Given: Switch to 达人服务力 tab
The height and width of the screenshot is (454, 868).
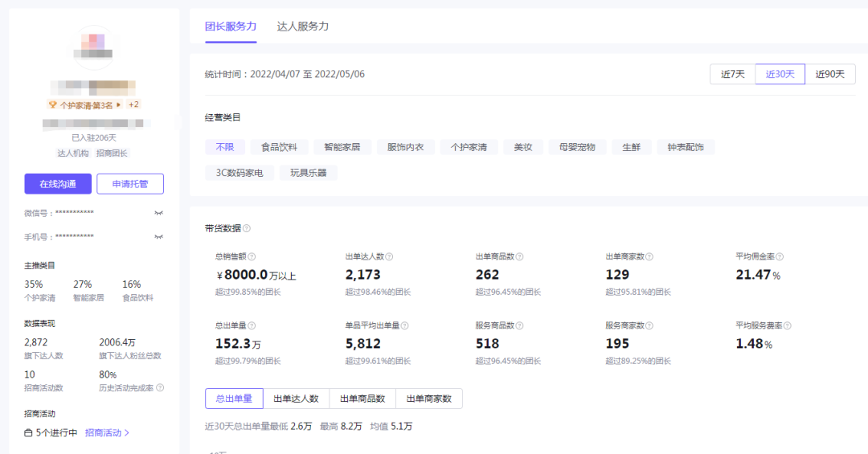Looking at the screenshot, I should [303, 27].
